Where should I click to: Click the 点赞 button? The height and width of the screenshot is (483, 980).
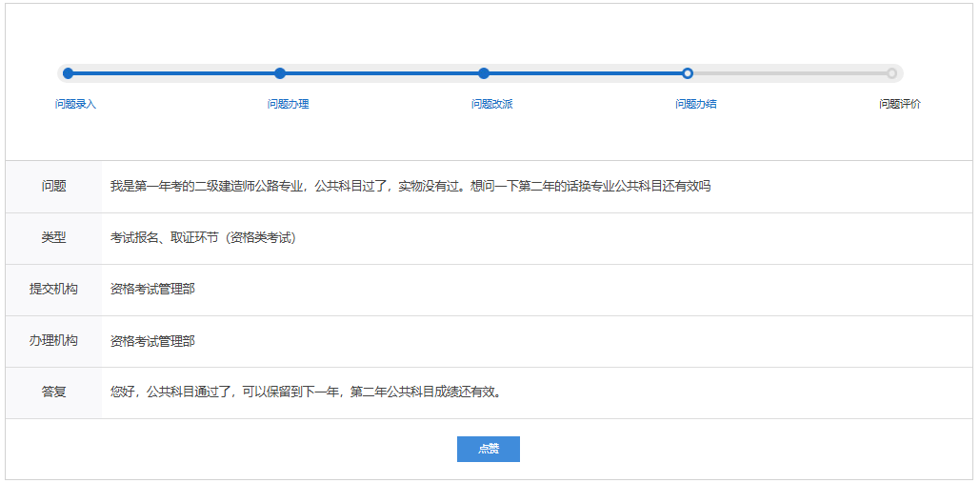point(488,450)
